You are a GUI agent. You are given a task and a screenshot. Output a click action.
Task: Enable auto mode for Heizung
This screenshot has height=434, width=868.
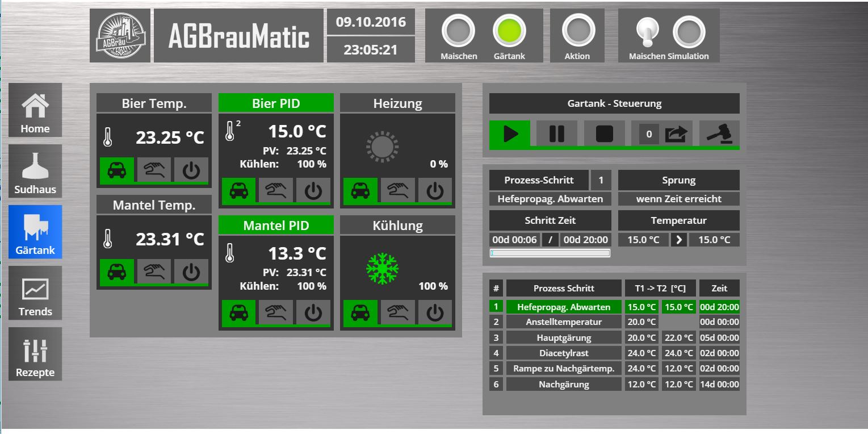360,191
